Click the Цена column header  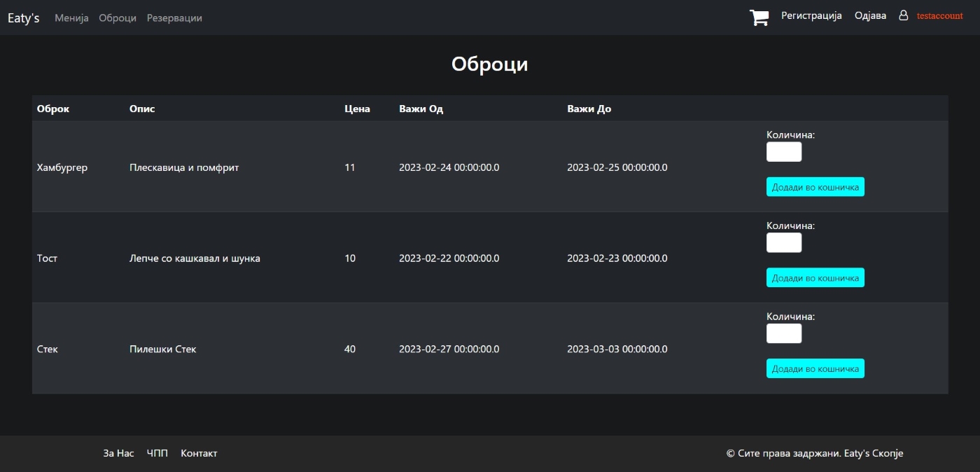357,109
